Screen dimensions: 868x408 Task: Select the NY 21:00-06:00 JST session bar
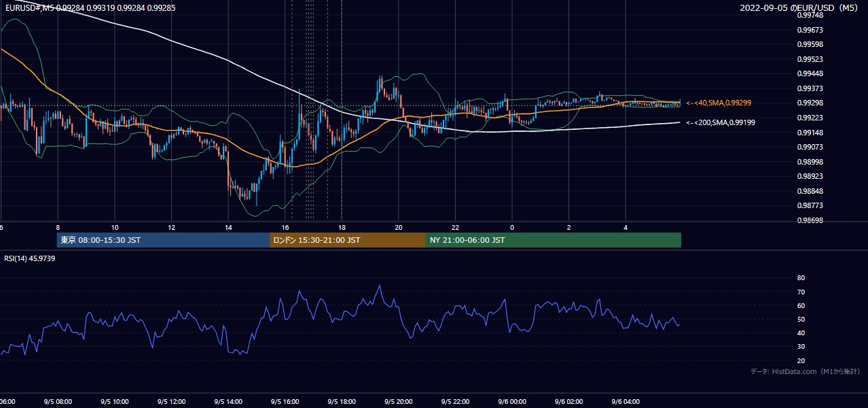click(554, 240)
